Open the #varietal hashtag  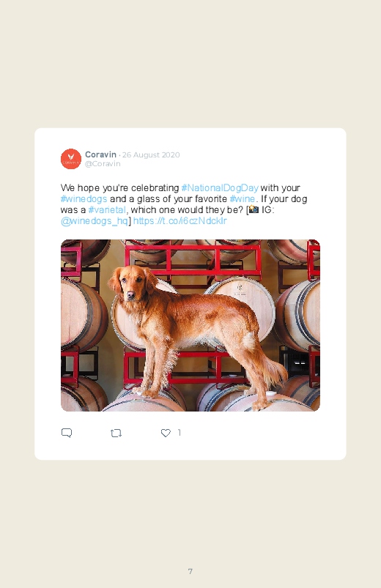pyautogui.click(x=107, y=209)
